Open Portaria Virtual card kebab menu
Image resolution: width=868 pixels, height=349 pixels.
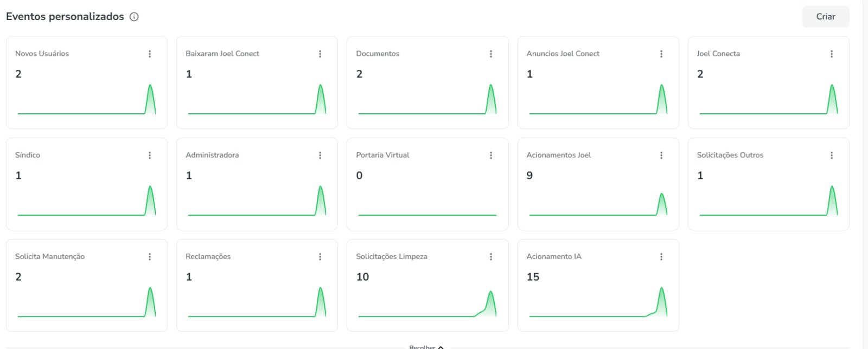tap(491, 155)
